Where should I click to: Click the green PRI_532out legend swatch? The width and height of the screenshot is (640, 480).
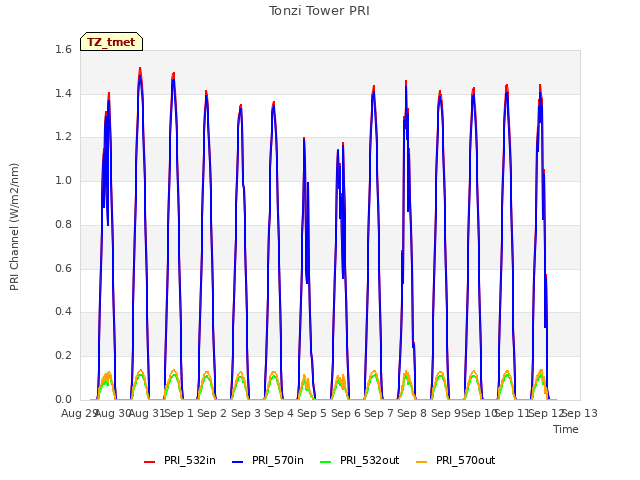coord(326,462)
